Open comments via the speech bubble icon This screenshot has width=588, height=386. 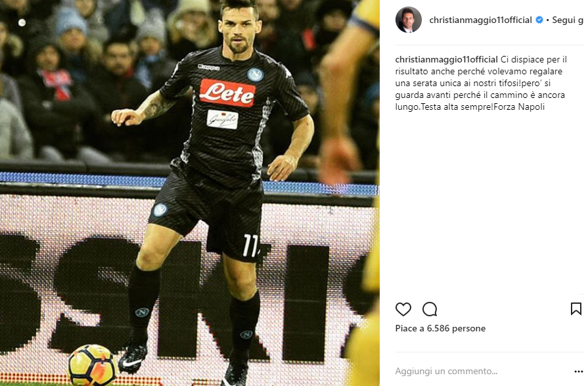coord(430,309)
